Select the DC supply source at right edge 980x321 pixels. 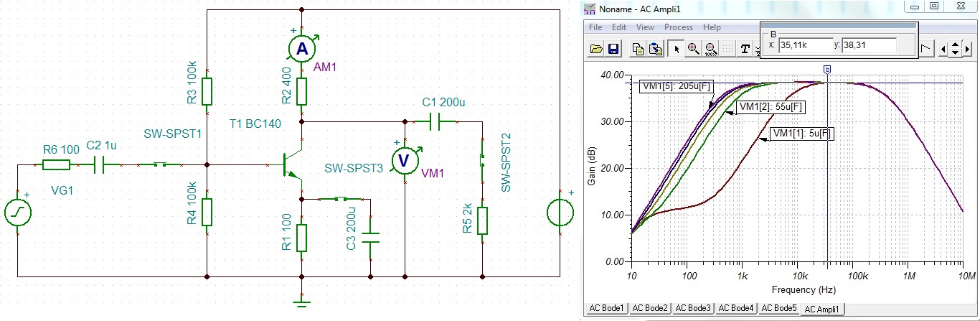click(x=560, y=213)
